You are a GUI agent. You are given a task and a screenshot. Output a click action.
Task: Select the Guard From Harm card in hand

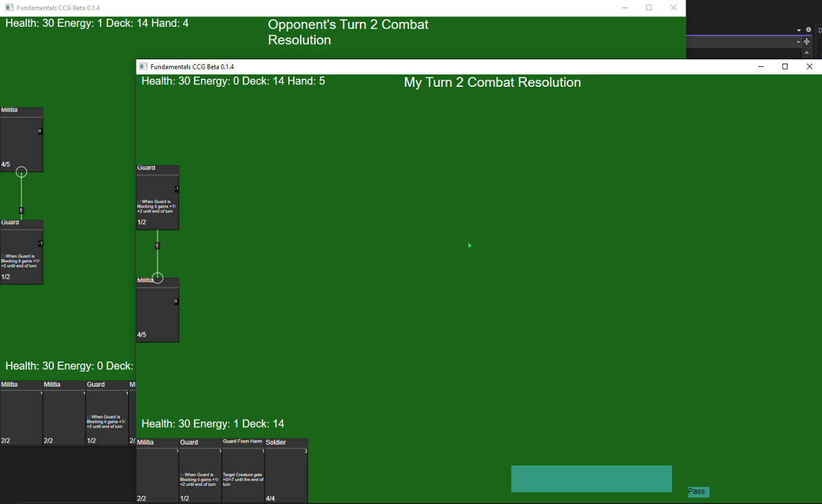[243, 470]
